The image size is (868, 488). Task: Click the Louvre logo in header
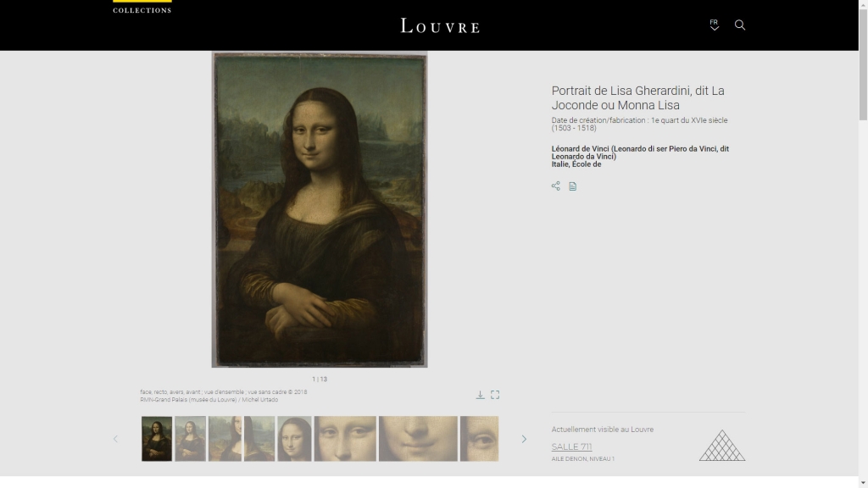[440, 25]
